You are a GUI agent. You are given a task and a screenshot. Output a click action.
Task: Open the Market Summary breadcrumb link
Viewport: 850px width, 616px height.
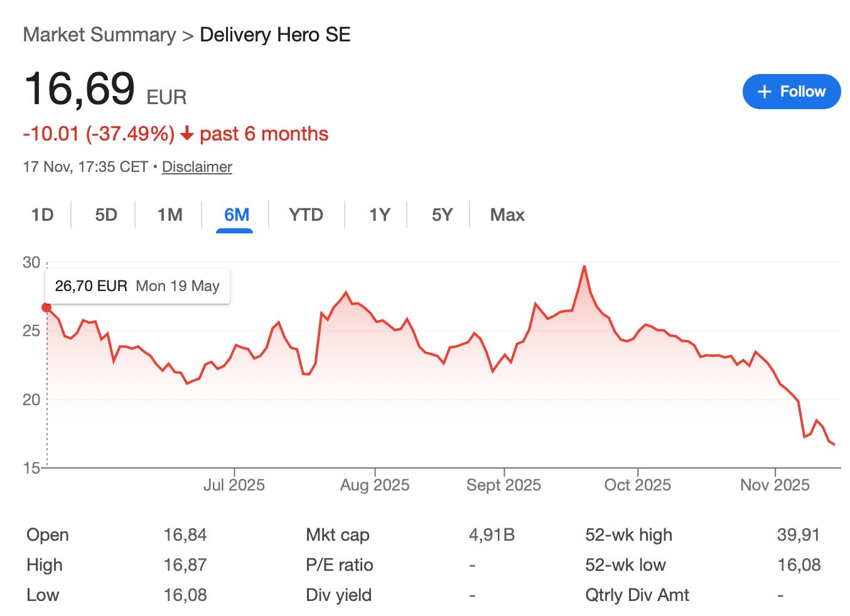[99, 35]
